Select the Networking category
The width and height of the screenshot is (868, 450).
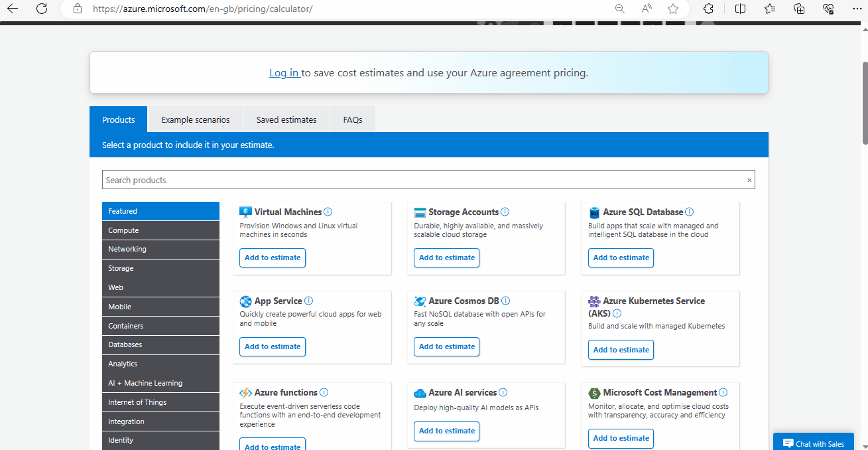pos(160,250)
